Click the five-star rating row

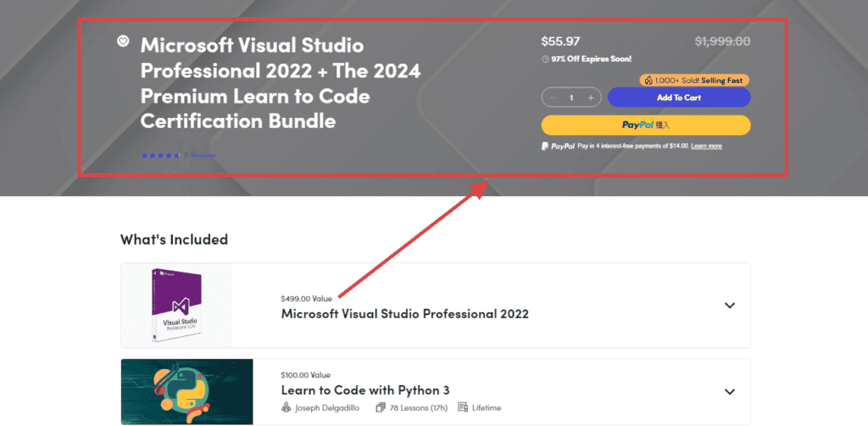[160, 155]
